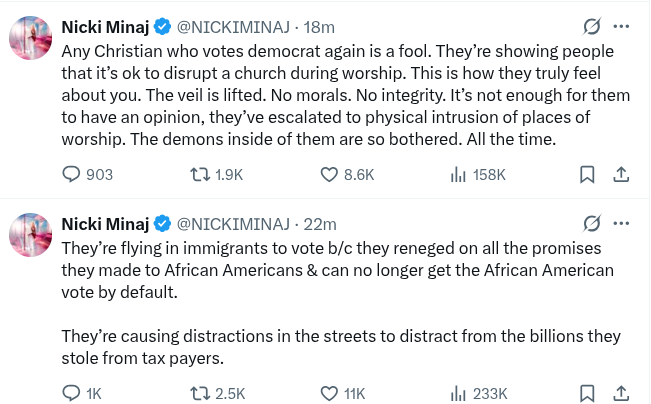The width and height of the screenshot is (651, 404).
Task: Click Grok icon on the second tweet
Action: 591,223
